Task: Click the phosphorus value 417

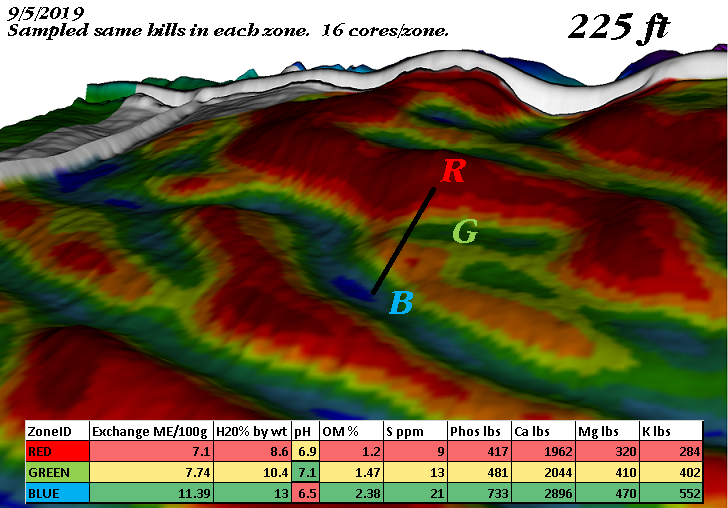Action: (479, 451)
